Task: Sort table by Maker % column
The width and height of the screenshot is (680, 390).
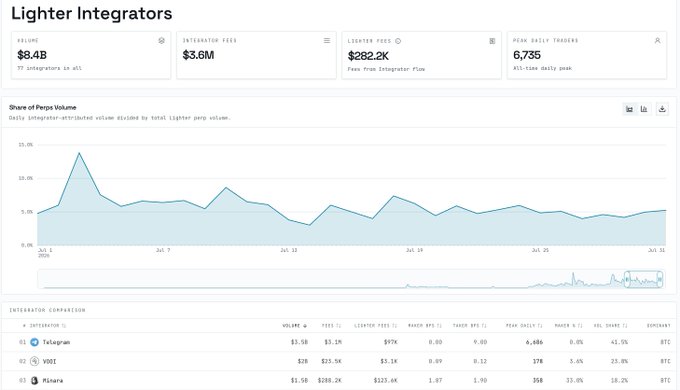Action: click(x=569, y=325)
